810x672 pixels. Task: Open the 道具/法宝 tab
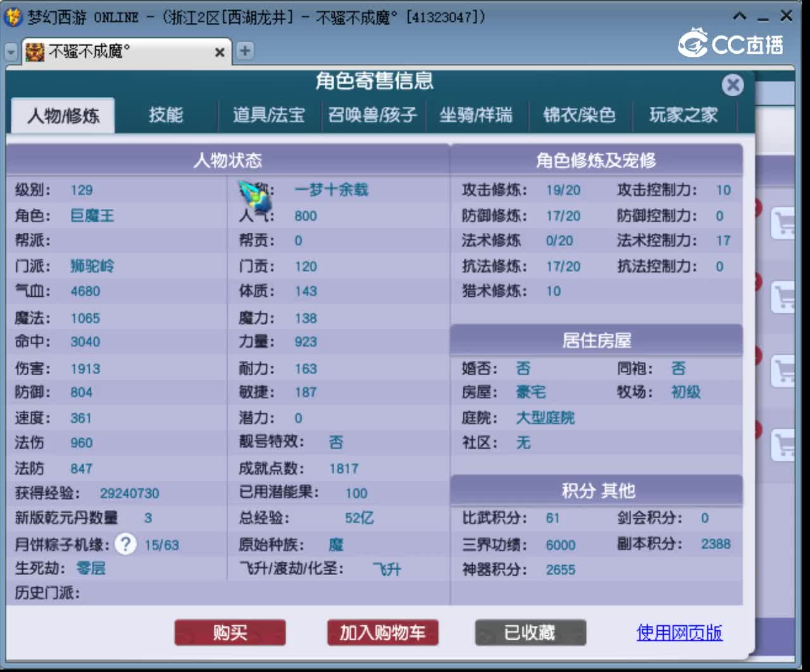269,115
